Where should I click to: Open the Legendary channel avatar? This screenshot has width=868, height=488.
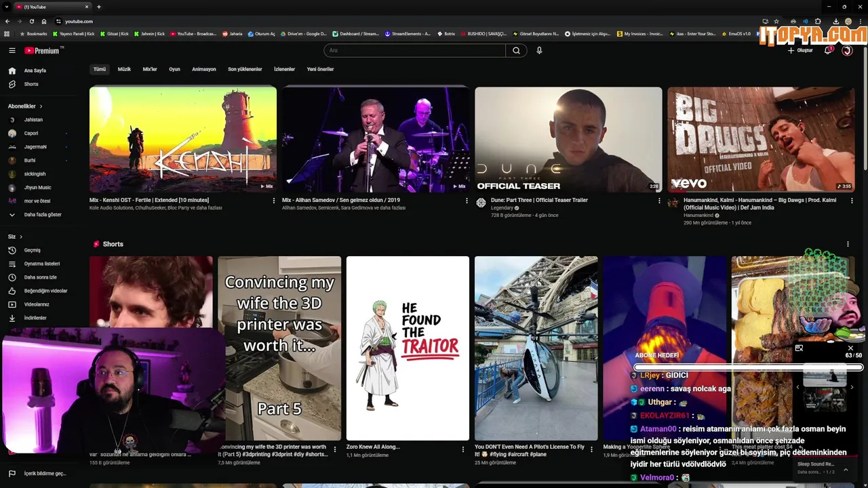(481, 203)
